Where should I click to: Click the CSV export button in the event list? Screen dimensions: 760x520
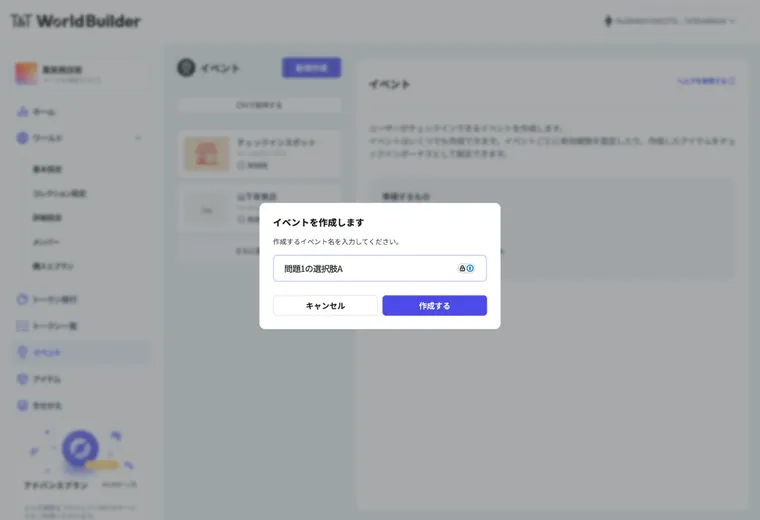[x=259, y=105]
